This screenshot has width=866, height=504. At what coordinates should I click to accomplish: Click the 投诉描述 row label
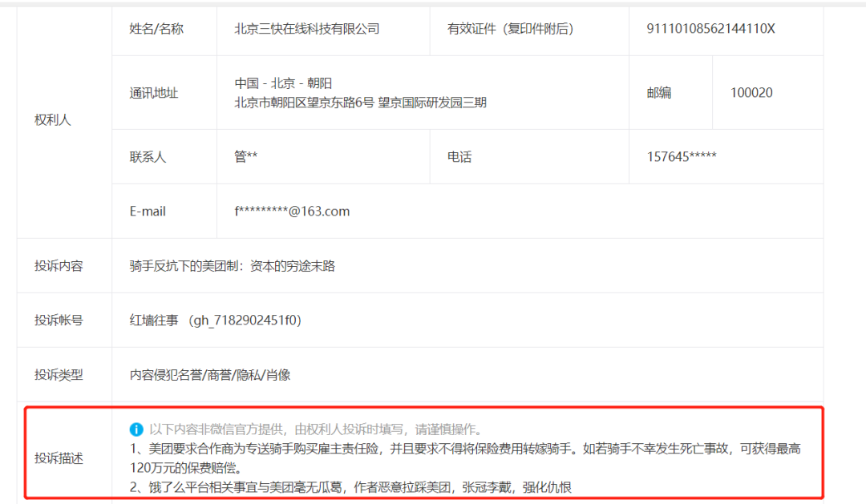[x=59, y=458]
